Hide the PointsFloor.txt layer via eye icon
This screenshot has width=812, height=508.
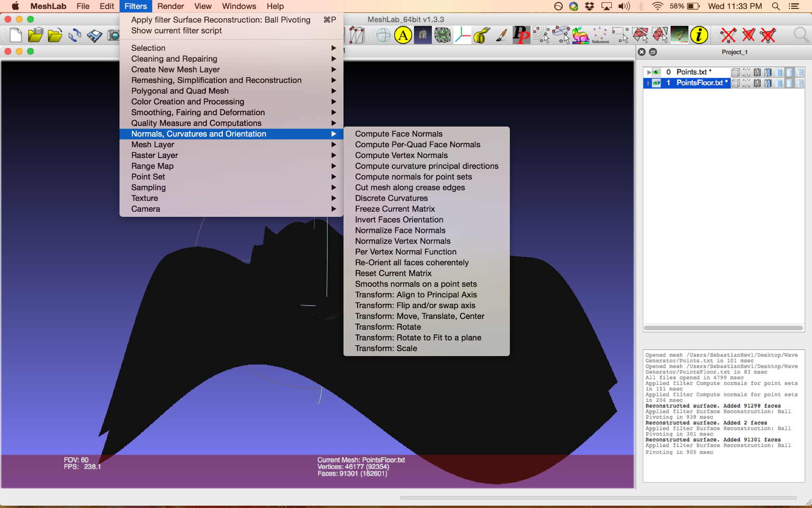coord(657,83)
